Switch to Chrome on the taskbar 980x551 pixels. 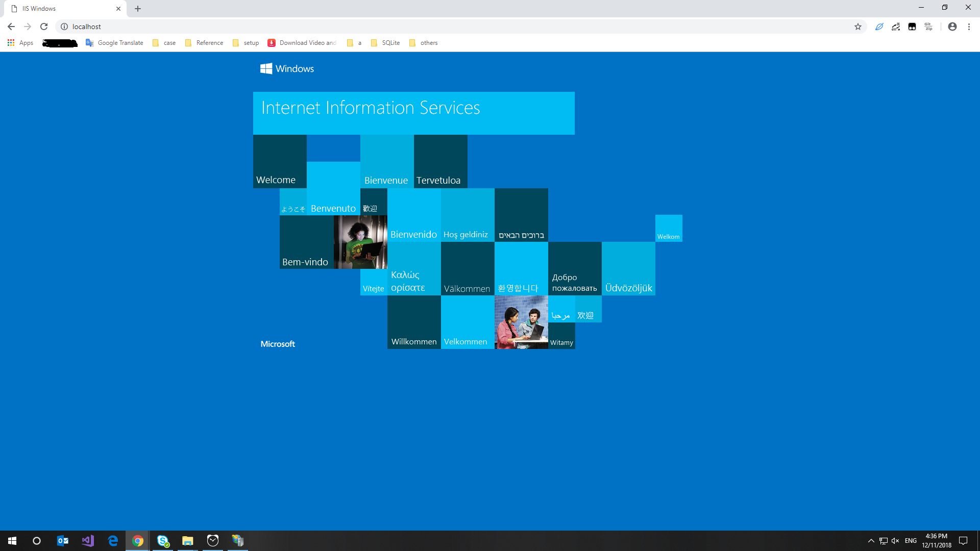pos(138,541)
